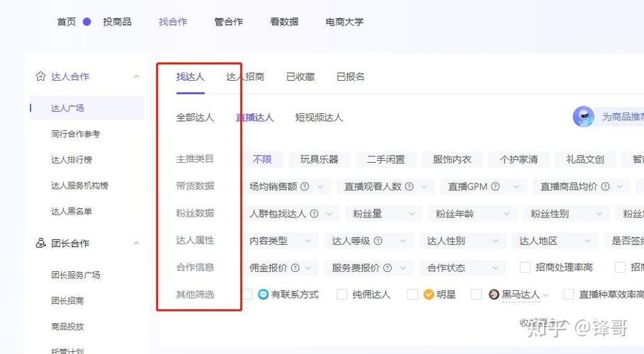
Task: Open the 直播商品均价 dropdown
Action: 581,186
